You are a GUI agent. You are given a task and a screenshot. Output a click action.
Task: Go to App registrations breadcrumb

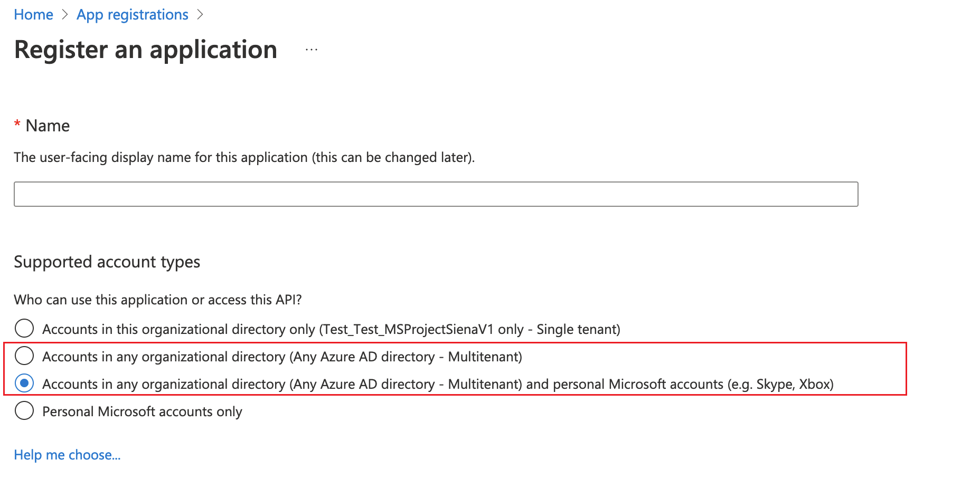132,15
